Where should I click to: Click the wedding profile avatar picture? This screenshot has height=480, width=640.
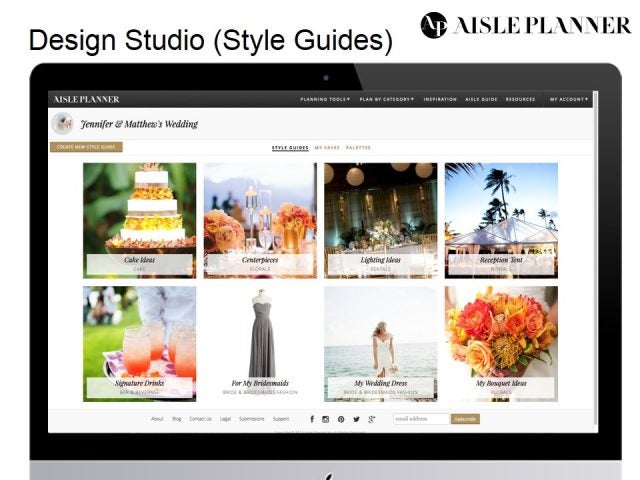click(62, 123)
